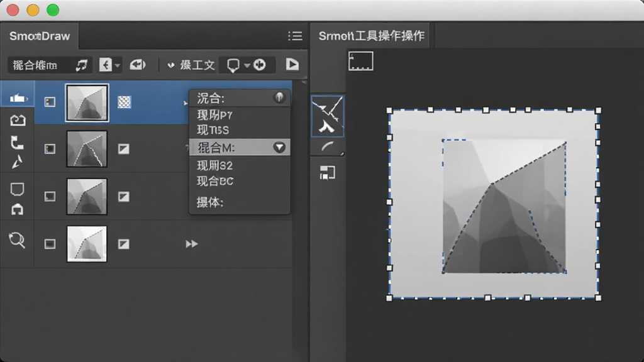
Task: Select the pointing hand tool in sidebar
Action: (17, 98)
